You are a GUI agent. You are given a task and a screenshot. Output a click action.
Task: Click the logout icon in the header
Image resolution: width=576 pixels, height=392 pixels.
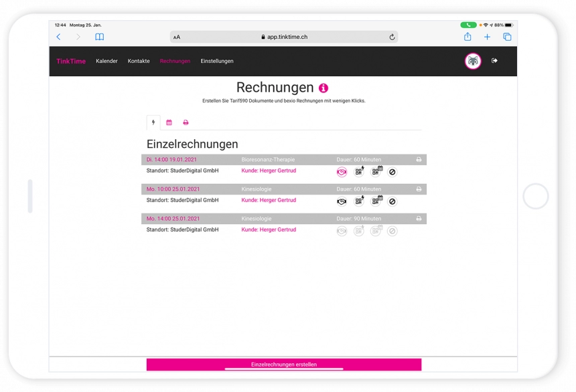(x=494, y=61)
